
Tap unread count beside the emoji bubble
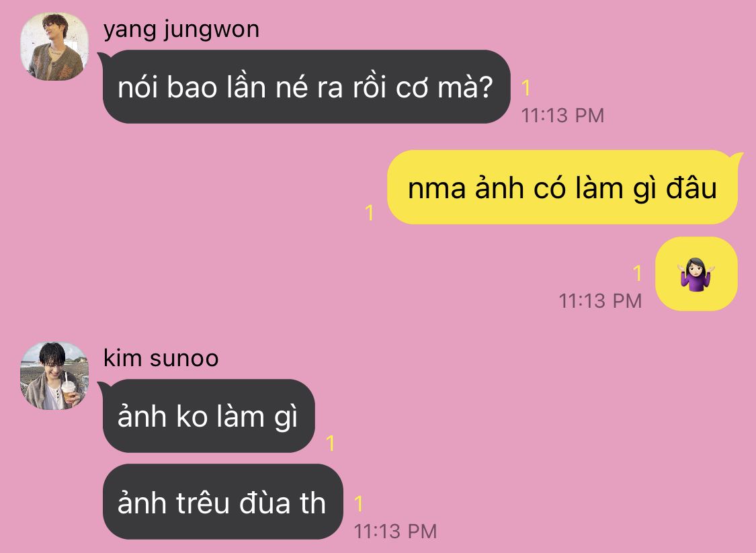pyautogui.click(x=638, y=273)
